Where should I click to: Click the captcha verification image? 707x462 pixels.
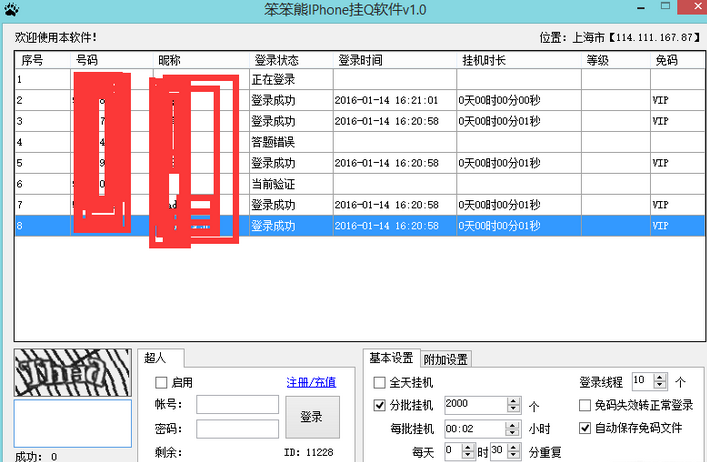[73, 373]
